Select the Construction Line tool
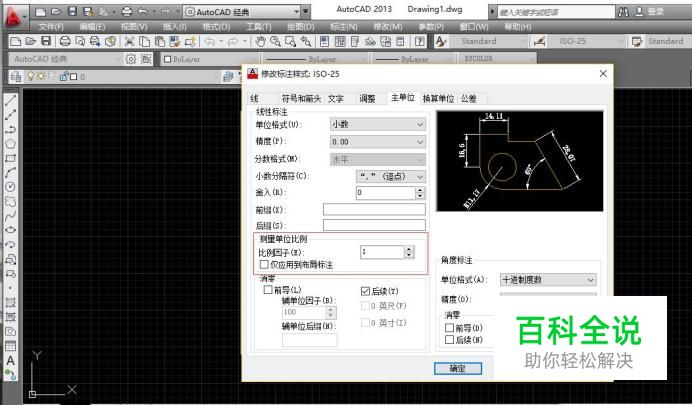This screenshot has height=405, width=692. [x=10, y=115]
